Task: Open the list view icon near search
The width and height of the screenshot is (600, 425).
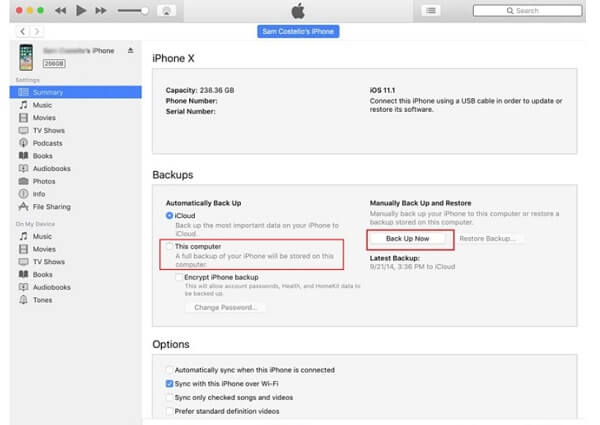Action: [x=432, y=10]
